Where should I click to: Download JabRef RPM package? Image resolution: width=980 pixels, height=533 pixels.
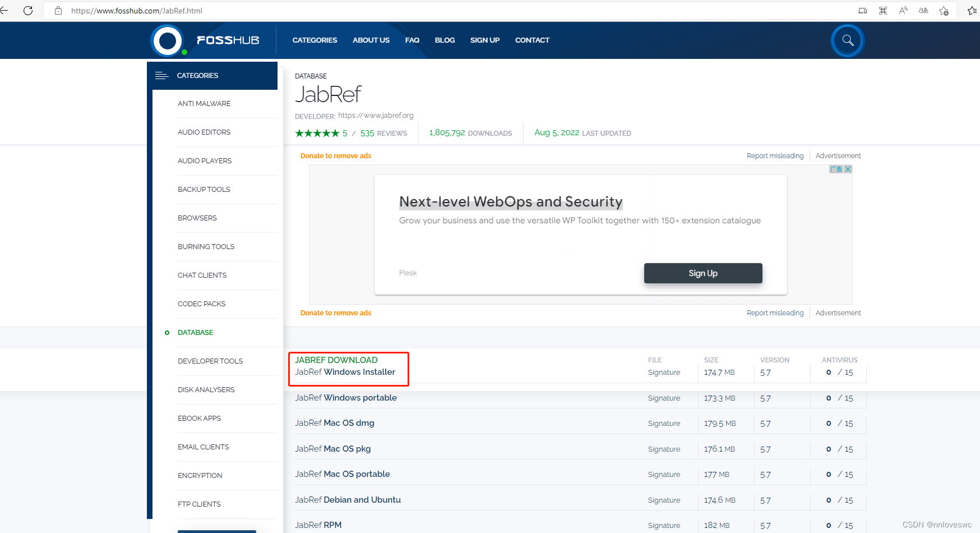[318, 525]
